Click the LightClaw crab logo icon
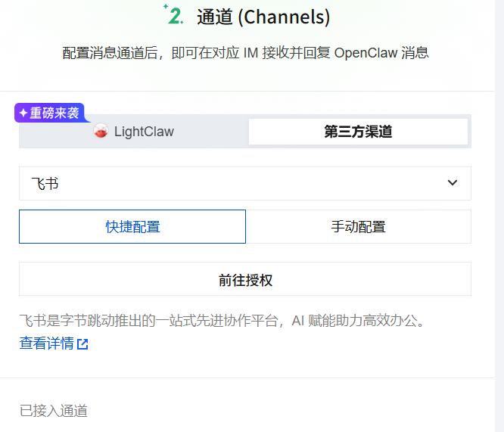The width and height of the screenshot is (504, 432). click(101, 131)
